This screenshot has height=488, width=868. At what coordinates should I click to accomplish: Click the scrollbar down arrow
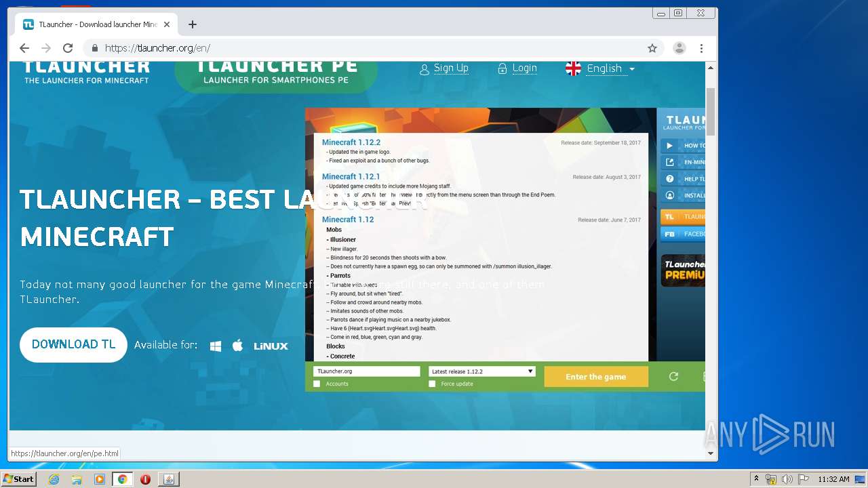(x=711, y=453)
